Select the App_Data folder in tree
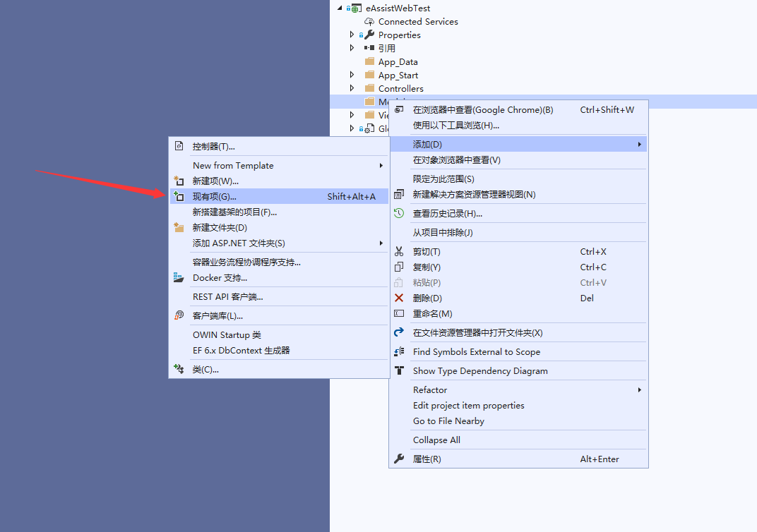757x532 pixels. pyautogui.click(x=398, y=62)
